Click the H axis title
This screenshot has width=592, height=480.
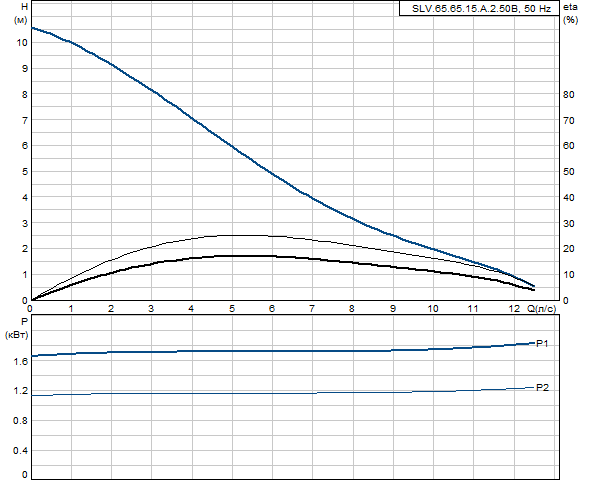(25, 7)
